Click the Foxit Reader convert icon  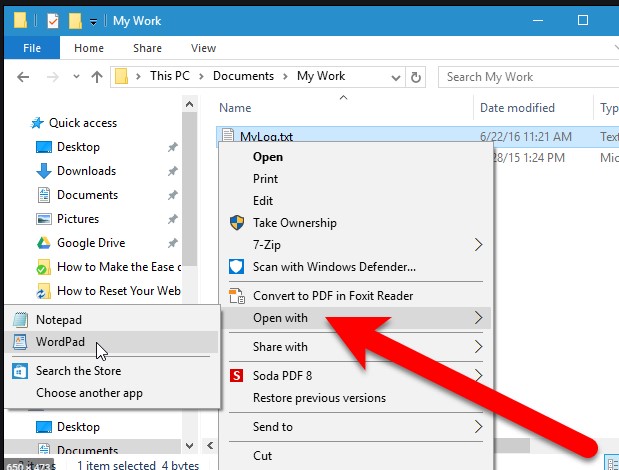pyautogui.click(x=237, y=296)
